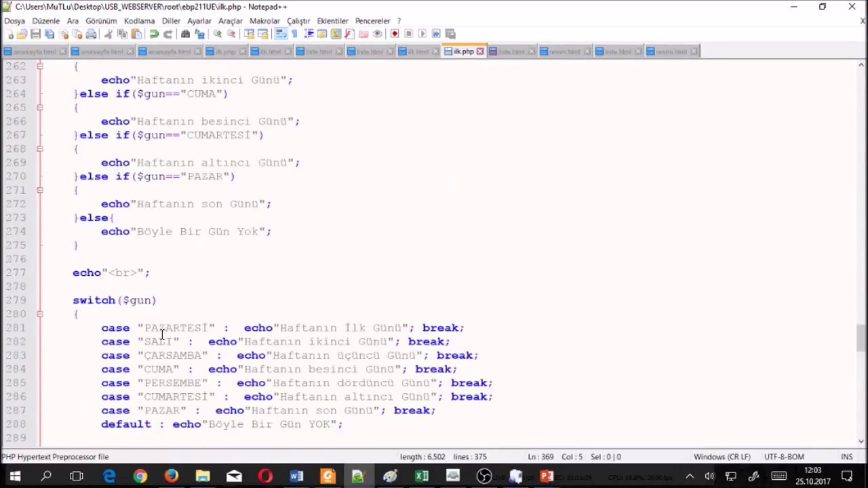Click the text 'switch($gun)' on line 279

tap(115, 300)
